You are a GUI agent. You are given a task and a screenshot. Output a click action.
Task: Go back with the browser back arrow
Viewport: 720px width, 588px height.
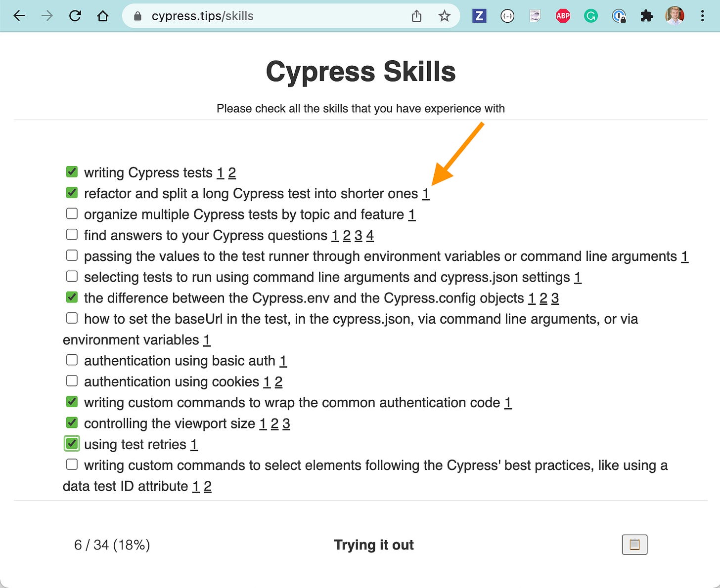click(19, 16)
